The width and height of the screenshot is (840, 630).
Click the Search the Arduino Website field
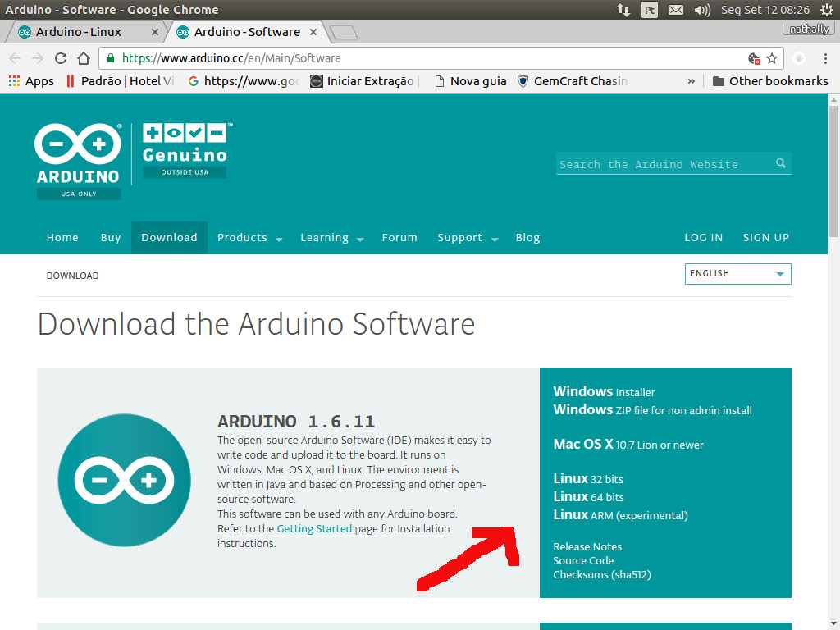click(x=656, y=163)
